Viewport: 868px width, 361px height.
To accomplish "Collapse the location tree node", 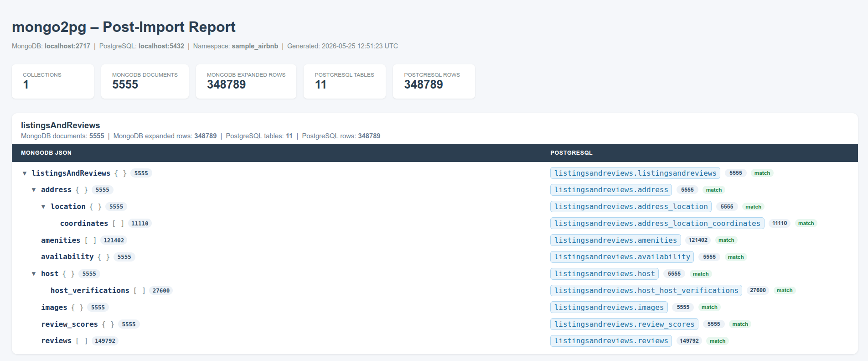I will 43,207.
